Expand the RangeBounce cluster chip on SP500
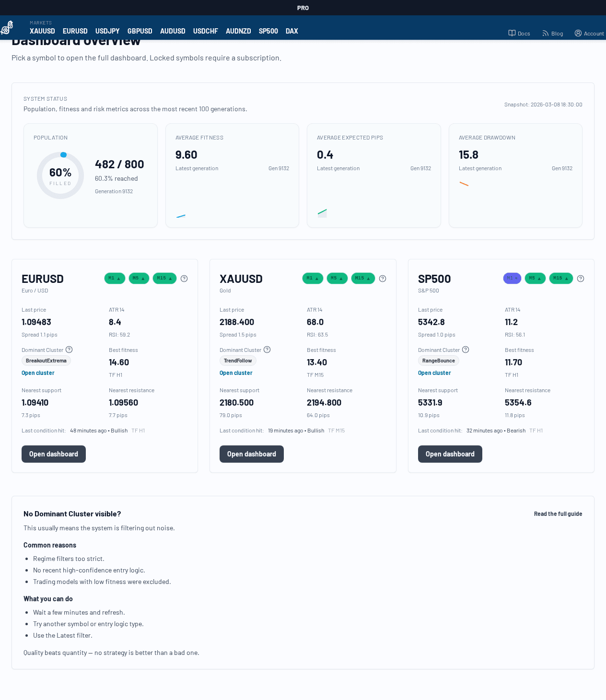The height and width of the screenshot is (700, 606). coord(438,360)
